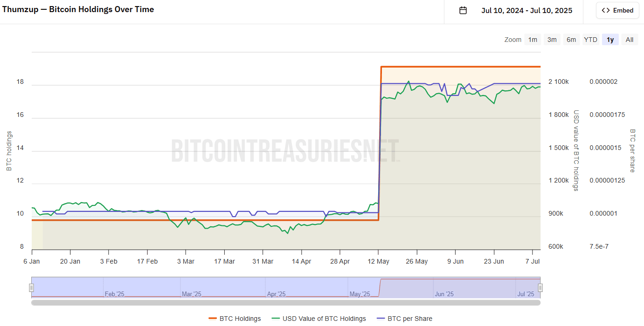Click the 26 May x-axis label

click(x=417, y=261)
